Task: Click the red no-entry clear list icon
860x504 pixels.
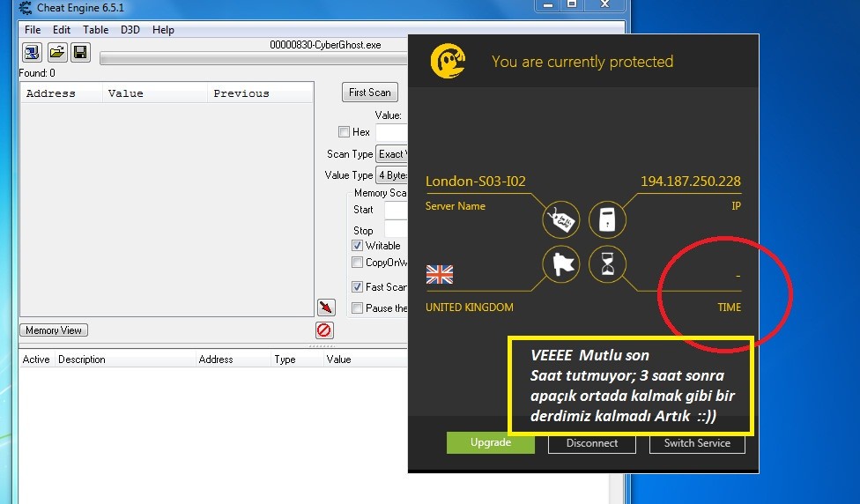Action: [324, 330]
